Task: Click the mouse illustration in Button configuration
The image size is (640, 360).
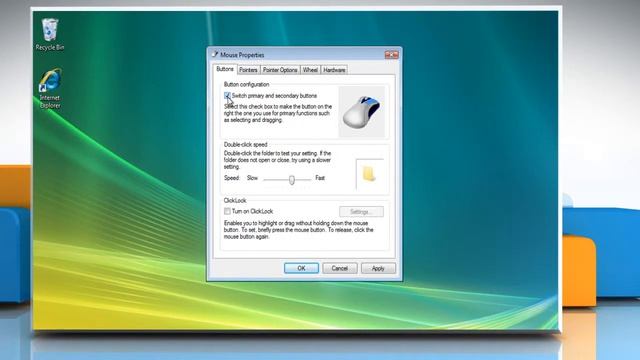Action: [x=362, y=112]
